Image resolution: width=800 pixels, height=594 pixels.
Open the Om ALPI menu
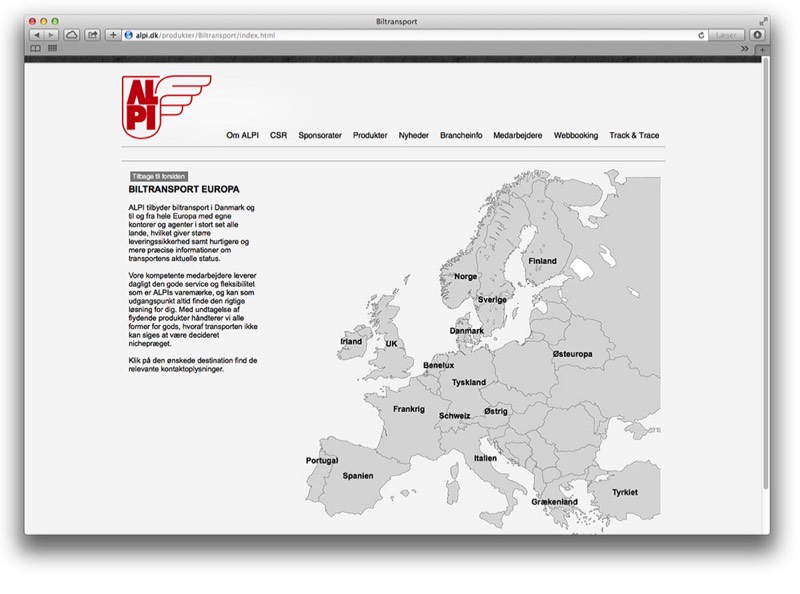(x=242, y=135)
